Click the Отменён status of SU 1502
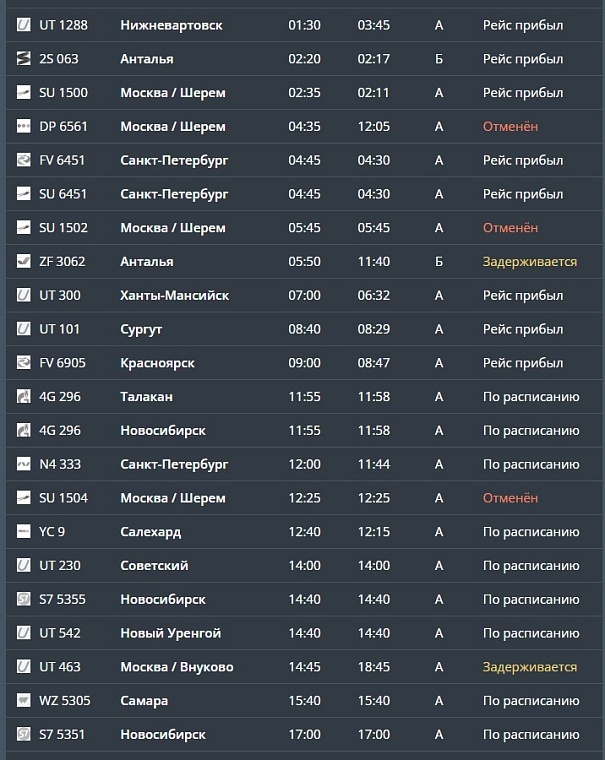This screenshot has height=760, width=605. (510, 228)
